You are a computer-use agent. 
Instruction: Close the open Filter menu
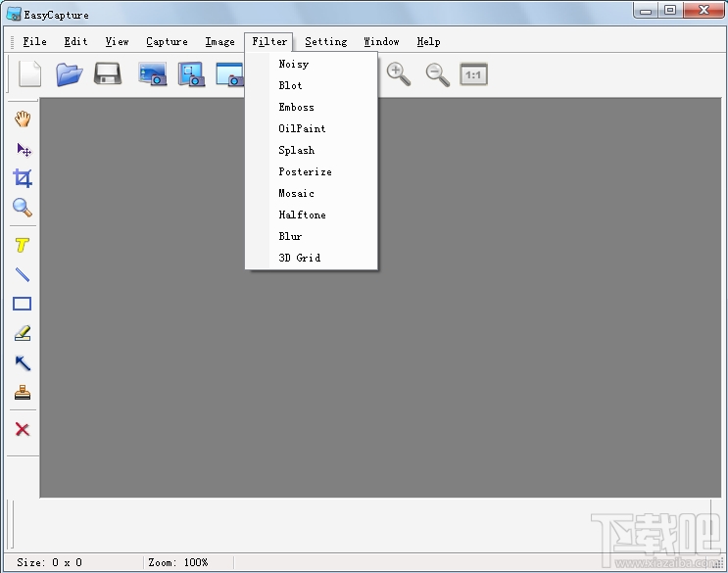[x=269, y=42]
